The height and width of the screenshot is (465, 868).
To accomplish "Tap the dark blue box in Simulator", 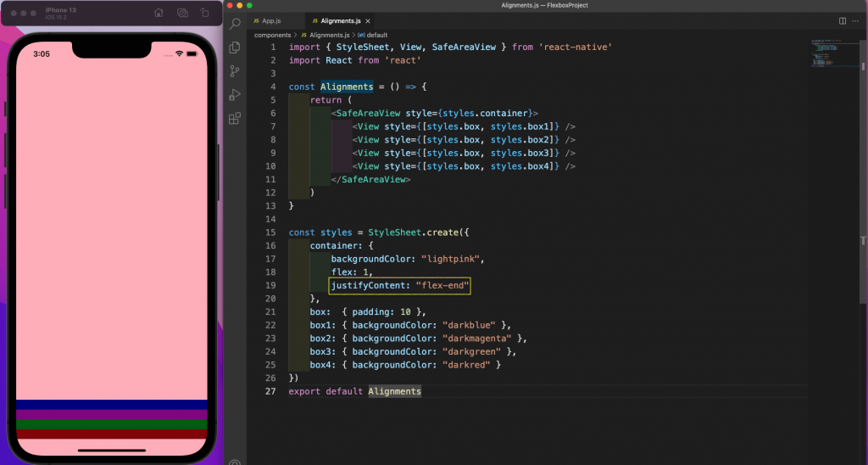I will tap(112, 405).
